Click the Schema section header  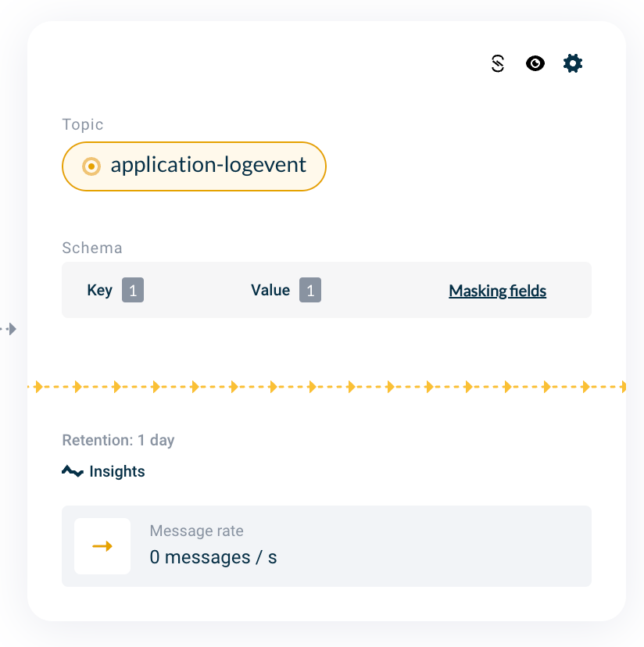[92, 248]
